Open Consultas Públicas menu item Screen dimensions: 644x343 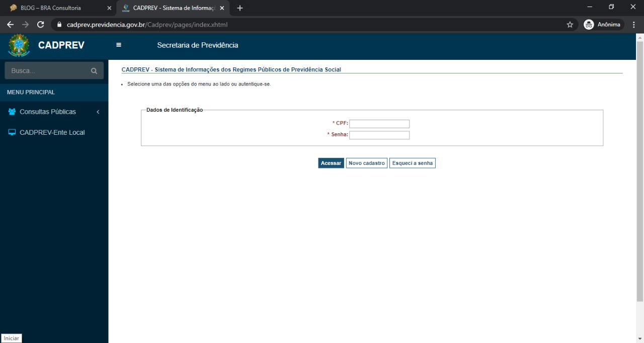click(54, 112)
